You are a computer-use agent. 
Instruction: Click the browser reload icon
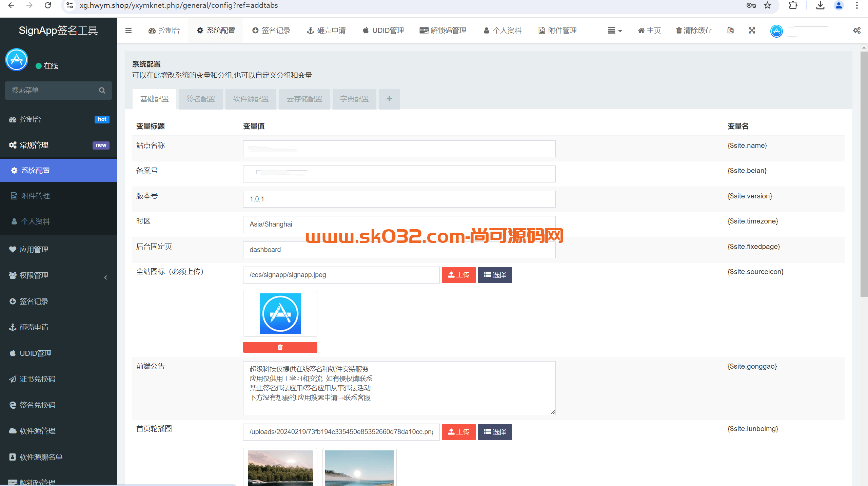pos(48,5)
